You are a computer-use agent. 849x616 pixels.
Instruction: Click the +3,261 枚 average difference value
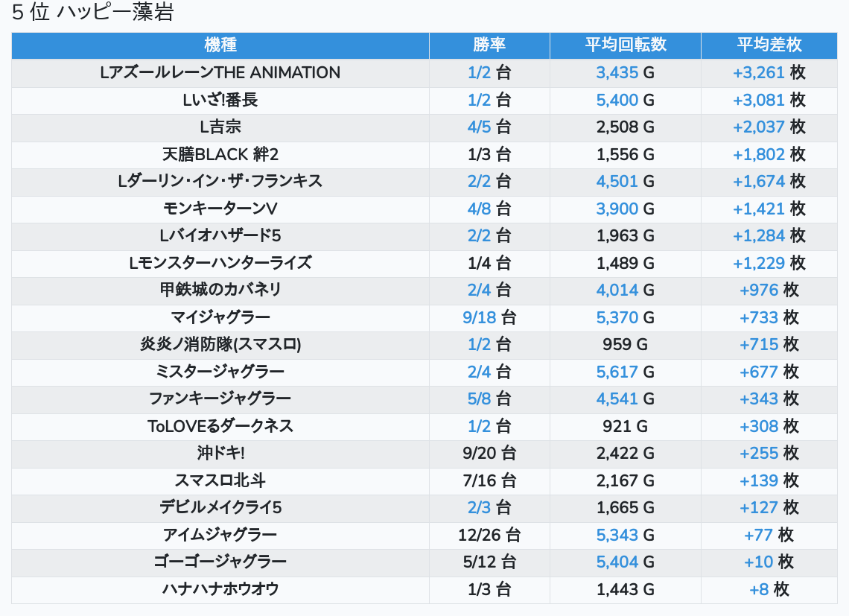(769, 72)
